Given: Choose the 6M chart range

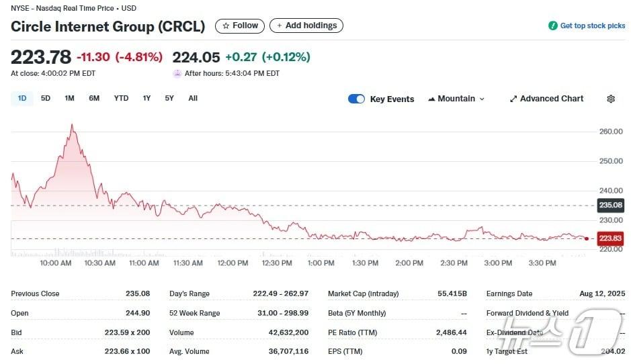Looking at the screenshot, I should 94,98.
